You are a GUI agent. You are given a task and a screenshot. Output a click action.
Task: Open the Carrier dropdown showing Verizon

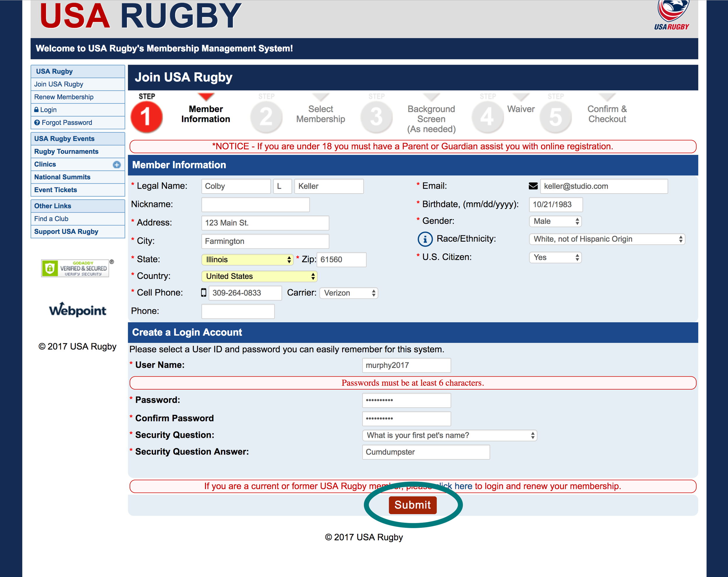pyautogui.click(x=349, y=293)
